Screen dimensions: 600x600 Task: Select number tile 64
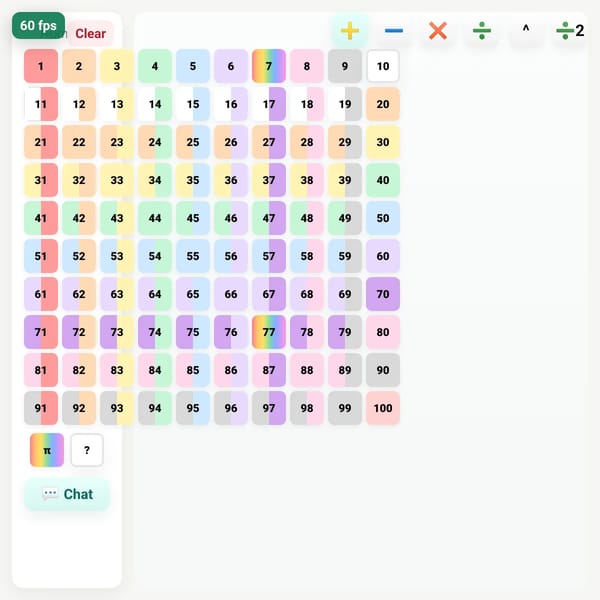coord(155,294)
